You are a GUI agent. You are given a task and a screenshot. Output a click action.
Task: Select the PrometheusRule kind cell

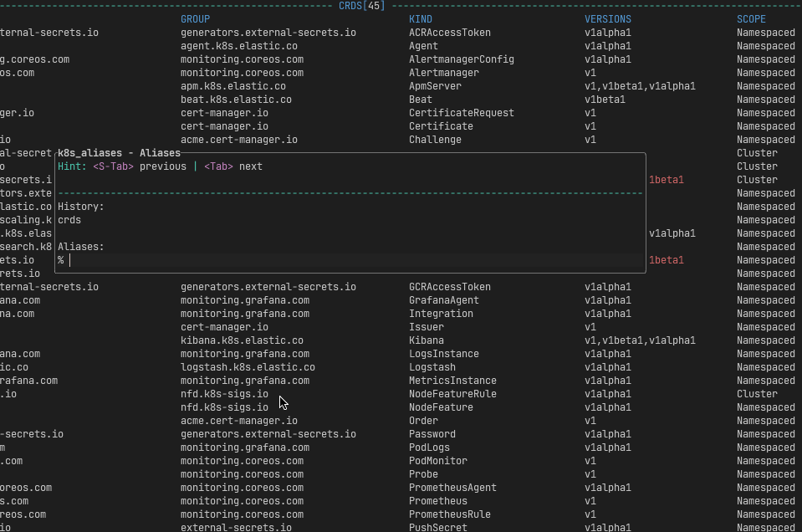point(450,514)
